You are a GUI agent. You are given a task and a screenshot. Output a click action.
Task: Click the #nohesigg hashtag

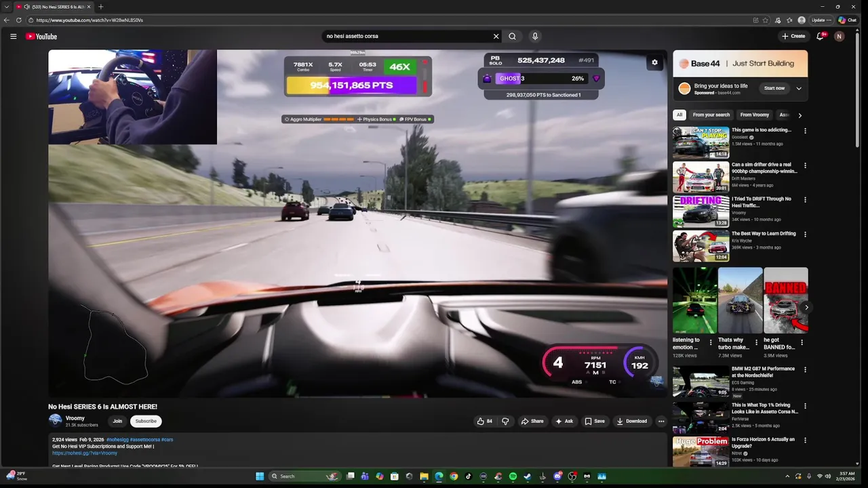pyautogui.click(x=117, y=439)
